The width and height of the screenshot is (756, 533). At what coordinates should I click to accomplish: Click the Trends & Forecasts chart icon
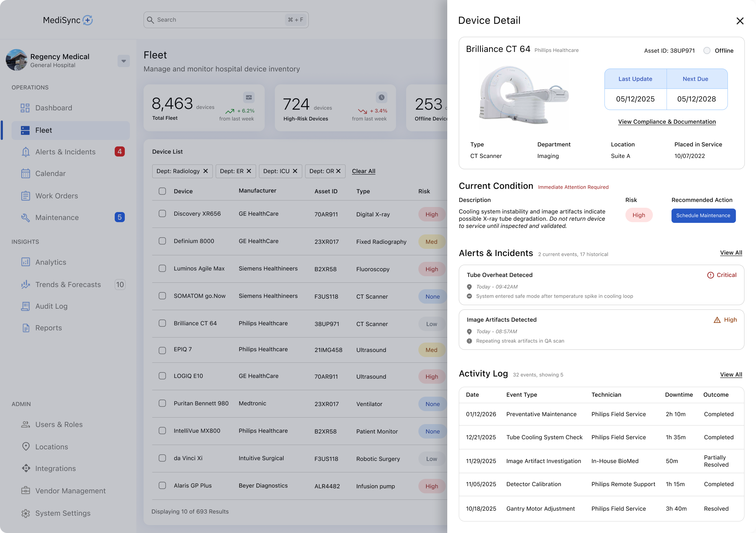coord(25,285)
